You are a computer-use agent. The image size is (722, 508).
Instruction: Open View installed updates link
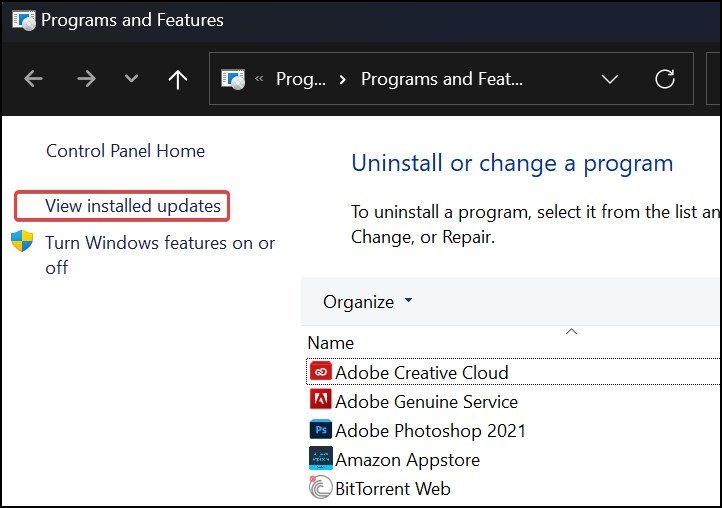click(x=133, y=206)
